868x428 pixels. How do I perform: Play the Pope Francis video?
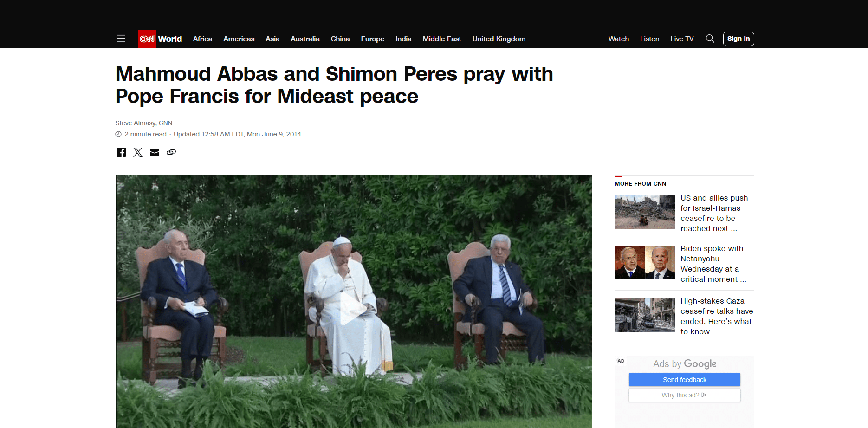tap(353, 309)
